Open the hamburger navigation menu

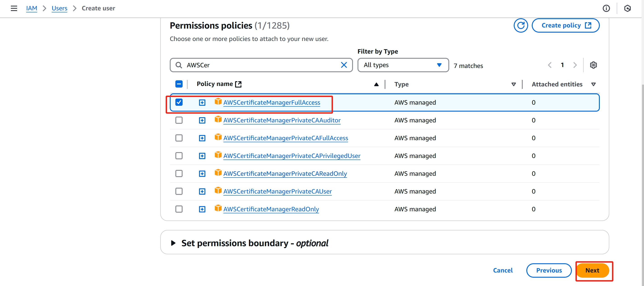tap(14, 8)
